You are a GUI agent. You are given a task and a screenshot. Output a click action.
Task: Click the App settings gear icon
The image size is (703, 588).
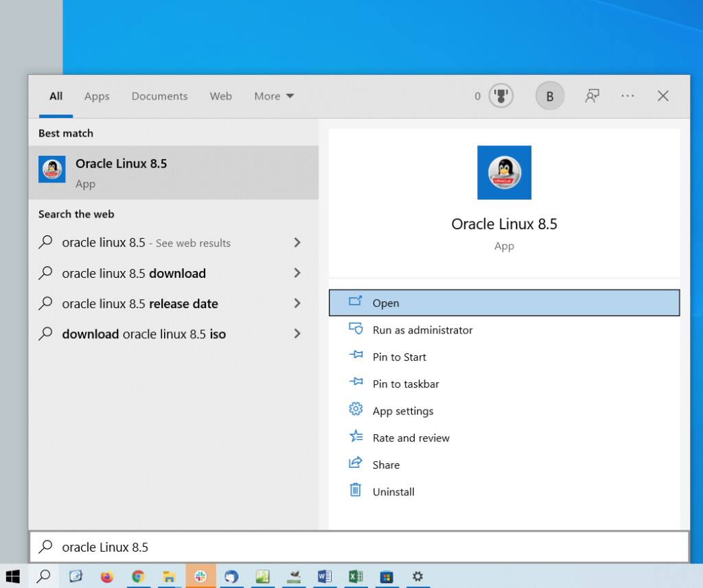click(x=356, y=410)
